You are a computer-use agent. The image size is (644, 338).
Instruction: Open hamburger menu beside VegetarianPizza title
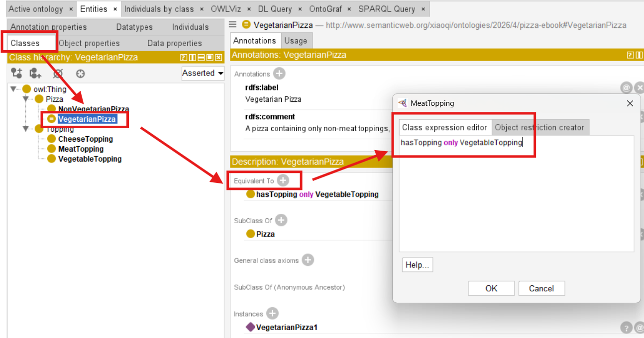tap(232, 25)
